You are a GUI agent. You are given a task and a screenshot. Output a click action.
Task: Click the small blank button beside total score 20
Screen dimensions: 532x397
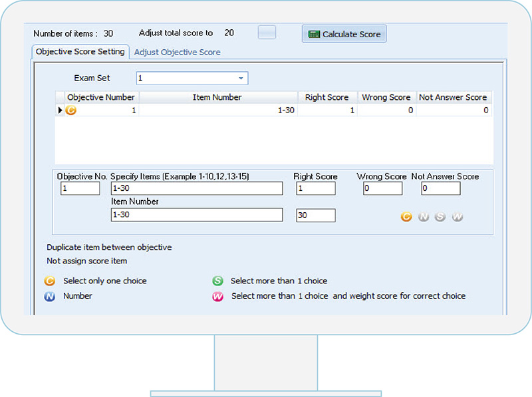click(267, 33)
